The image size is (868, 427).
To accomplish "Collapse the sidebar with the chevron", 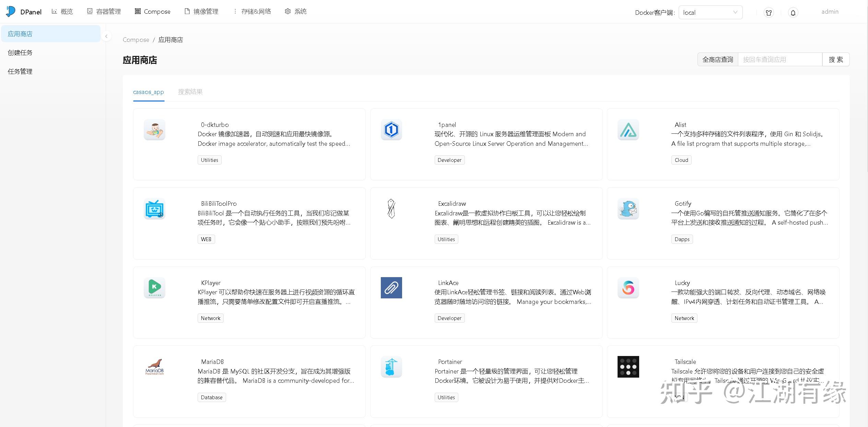I will pos(106,36).
